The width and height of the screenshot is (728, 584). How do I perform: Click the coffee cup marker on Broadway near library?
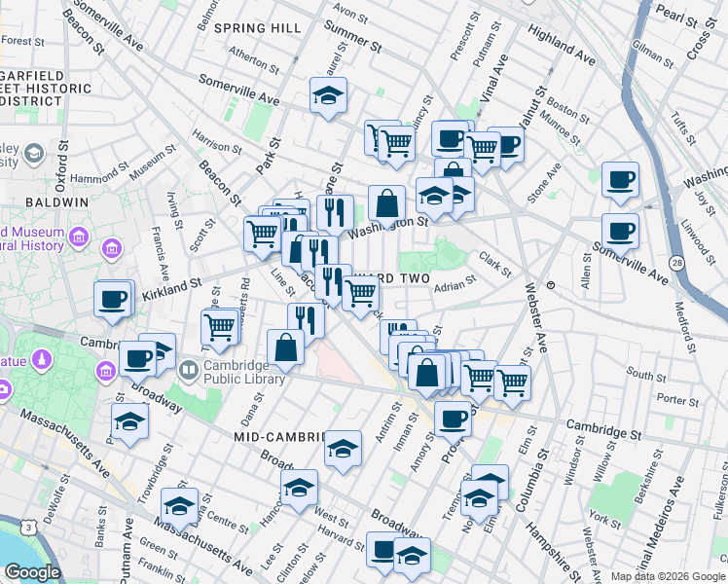(137, 359)
